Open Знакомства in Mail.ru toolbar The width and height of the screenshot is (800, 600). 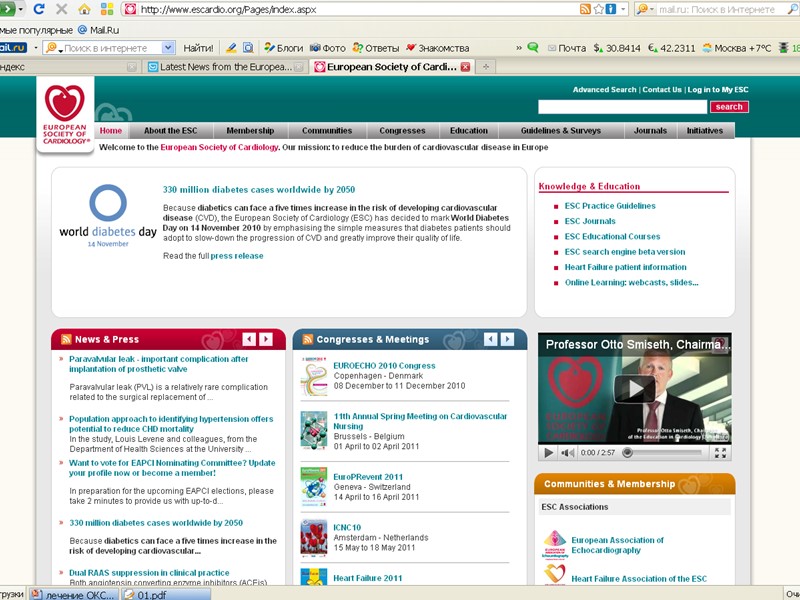(x=437, y=48)
